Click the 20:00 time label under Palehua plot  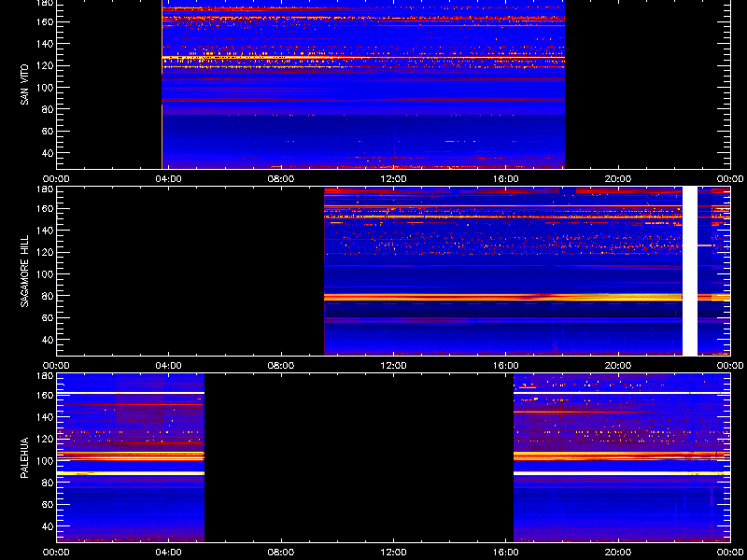coord(618,553)
